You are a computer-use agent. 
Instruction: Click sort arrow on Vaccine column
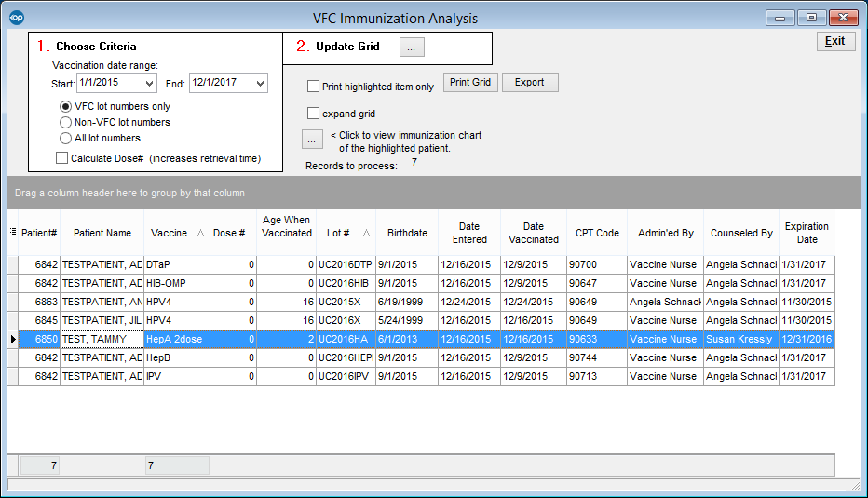point(199,234)
